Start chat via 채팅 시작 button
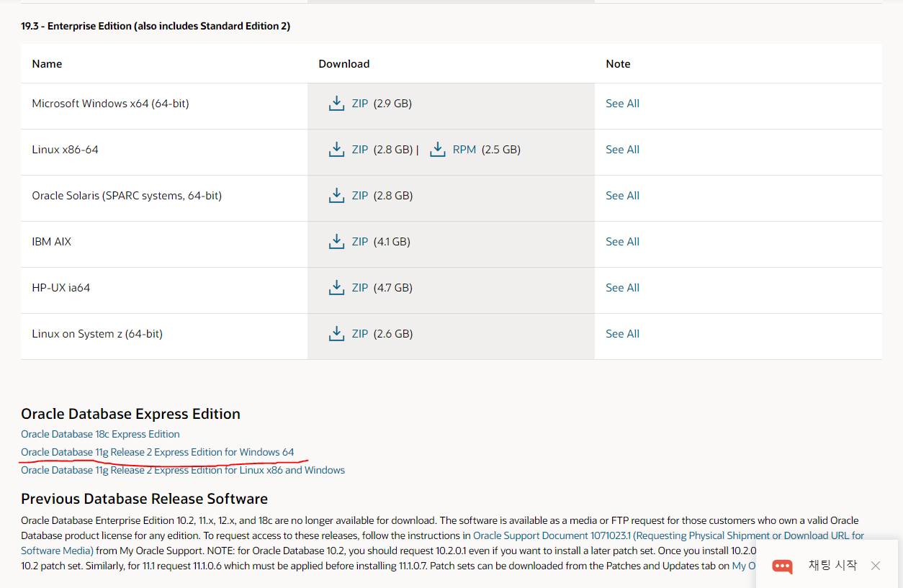The height and width of the screenshot is (588, 903). (x=832, y=566)
